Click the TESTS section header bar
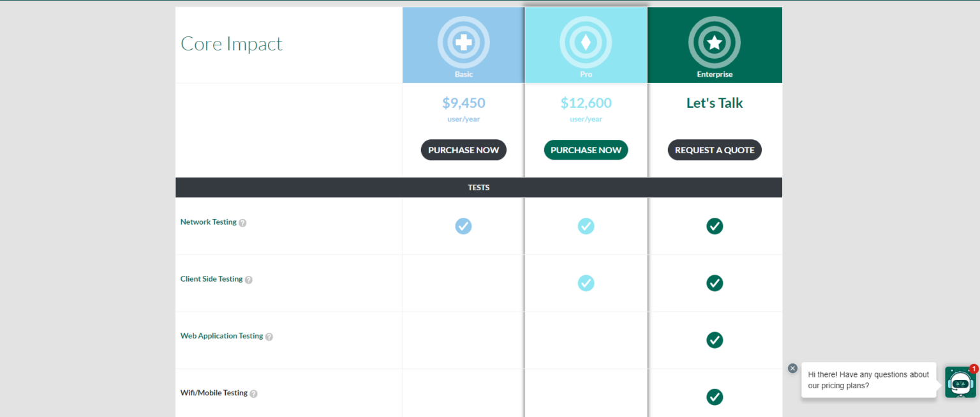This screenshot has height=417, width=980. (x=479, y=188)
